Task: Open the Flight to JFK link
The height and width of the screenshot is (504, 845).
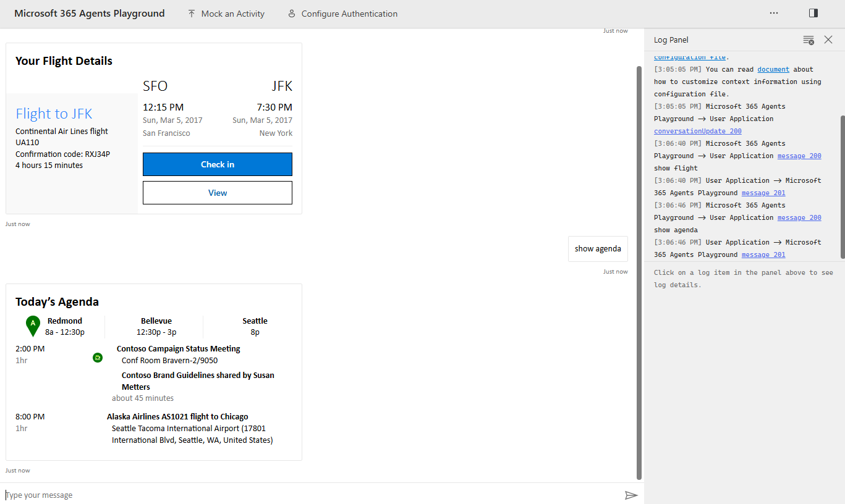Action: coord(54,114)
